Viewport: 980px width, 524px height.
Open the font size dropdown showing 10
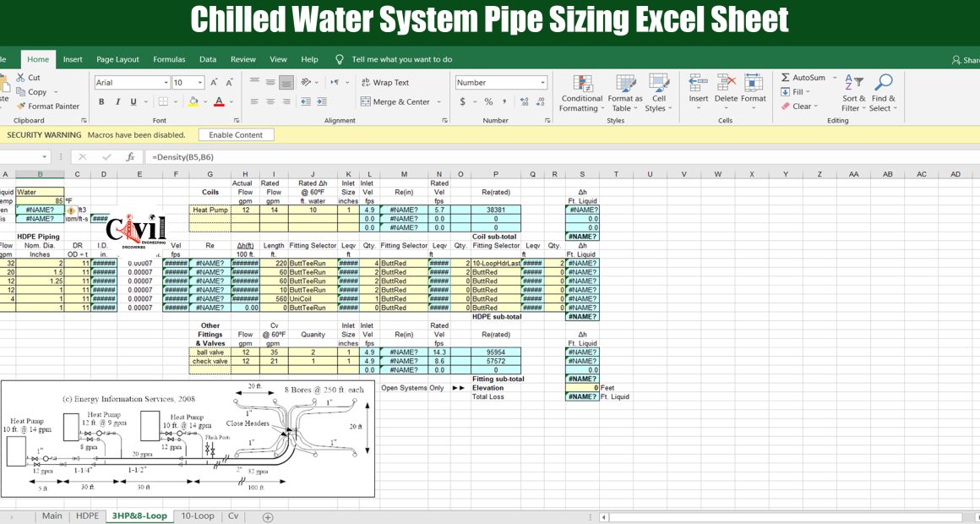point(200,83)
